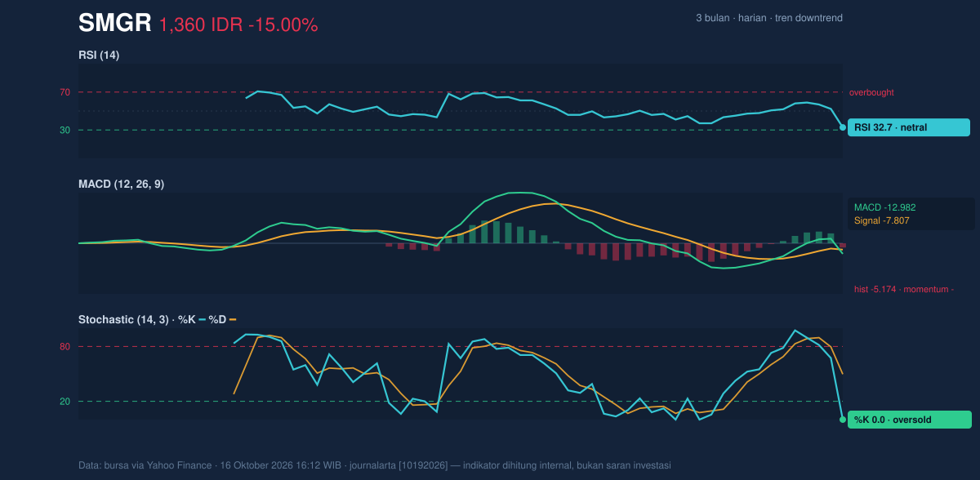This screenshot has height=480, width=980.
Task: Click the "%K 0.0 · oversold" badge
Action: [910, 420]
